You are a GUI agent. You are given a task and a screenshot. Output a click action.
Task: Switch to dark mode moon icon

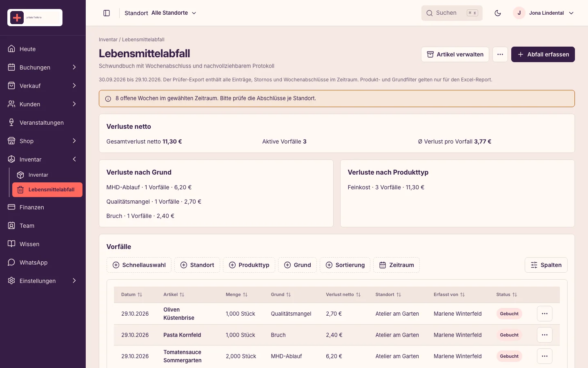[x=498, y=13]
